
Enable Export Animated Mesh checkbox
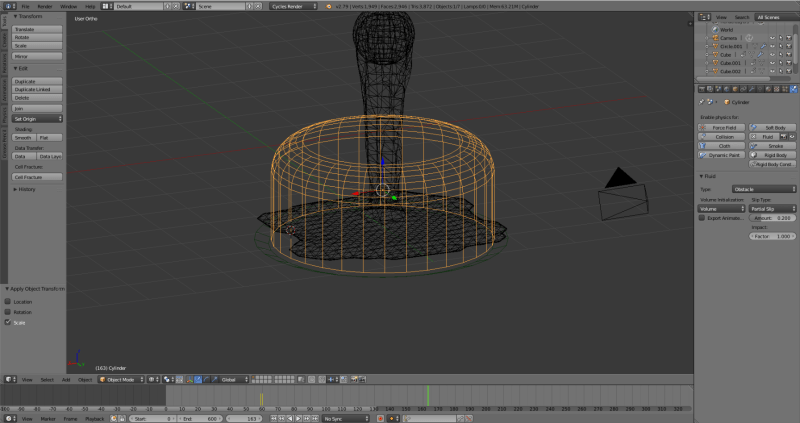pos(702,218)
